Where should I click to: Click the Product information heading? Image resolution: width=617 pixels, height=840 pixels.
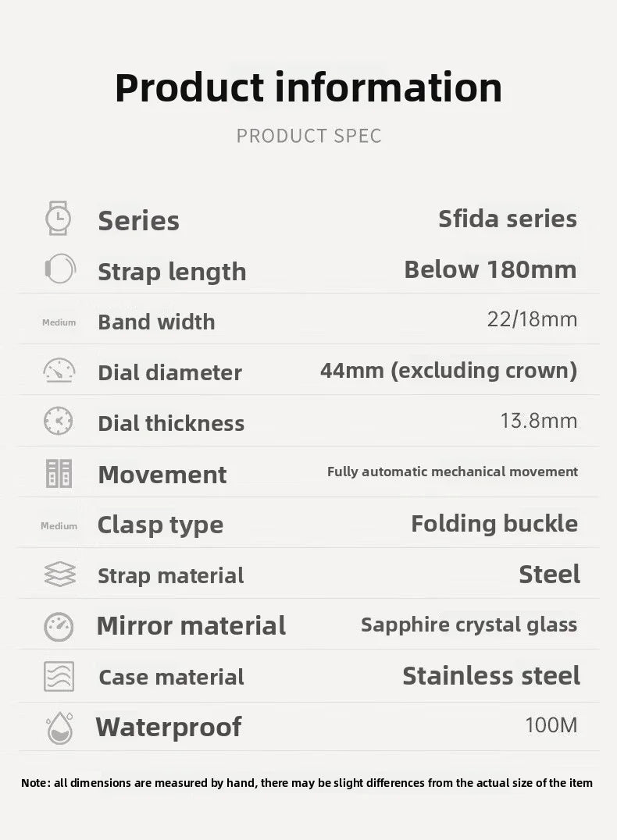[x=308, y=87]
